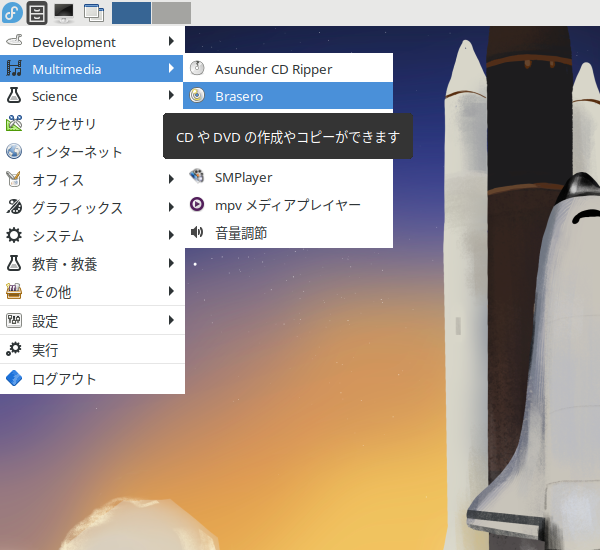
Task: Click the Development category icon
Action: pyautogui.click(x=14, y=40)
